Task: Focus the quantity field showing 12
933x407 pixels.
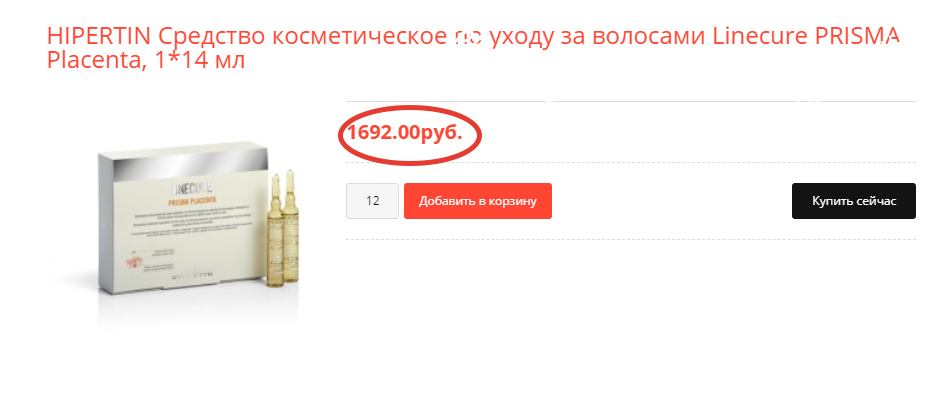Action: pyautogui.click(x=372, y=201)
